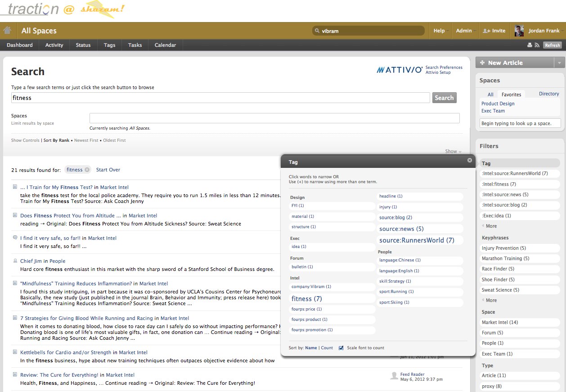This screenshot has height=392, width=566.
Task: Click the person icon next to Chief Jim
Action: 15,261
